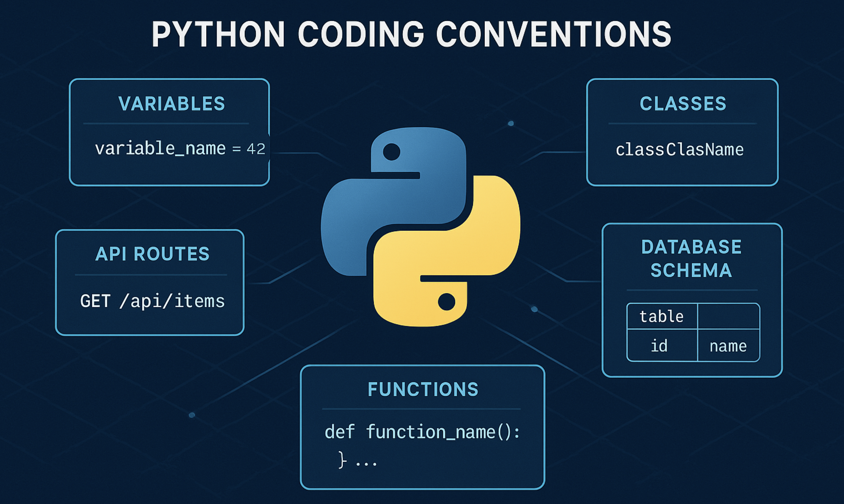Select the "FUNCTIONS" card heading

coord(423,389)
